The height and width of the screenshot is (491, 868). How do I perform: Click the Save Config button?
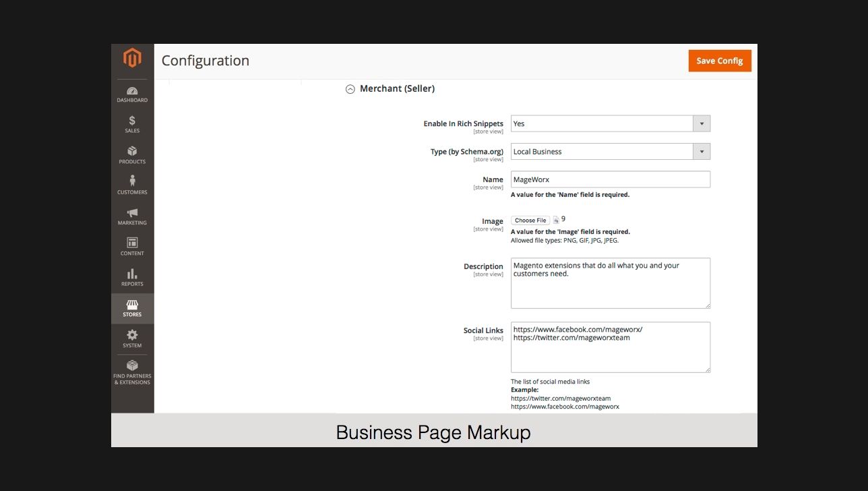point(719,61)
